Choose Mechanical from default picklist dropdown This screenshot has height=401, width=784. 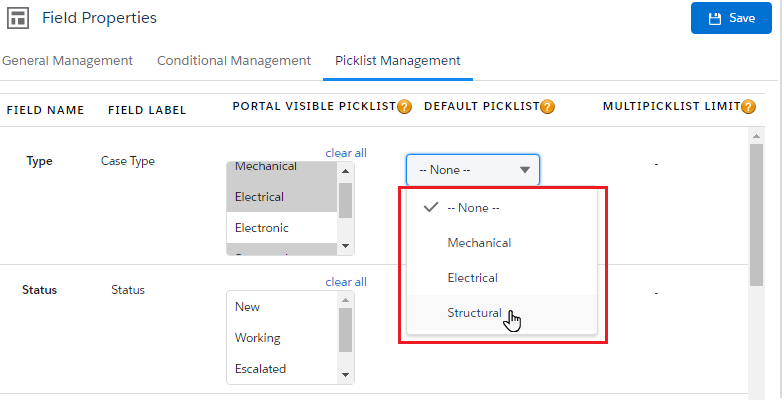[x=479, y=243]
